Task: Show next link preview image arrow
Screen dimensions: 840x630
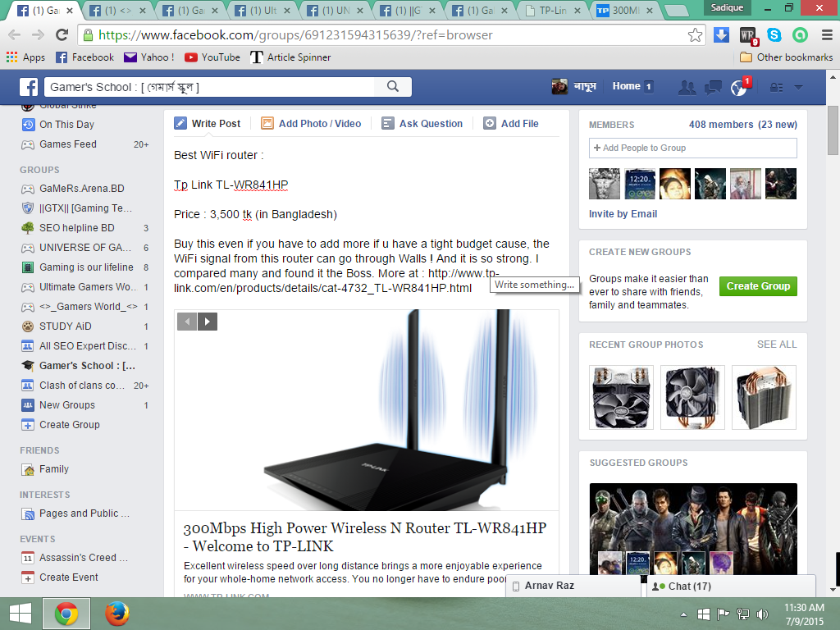Action: coord(208,322)
